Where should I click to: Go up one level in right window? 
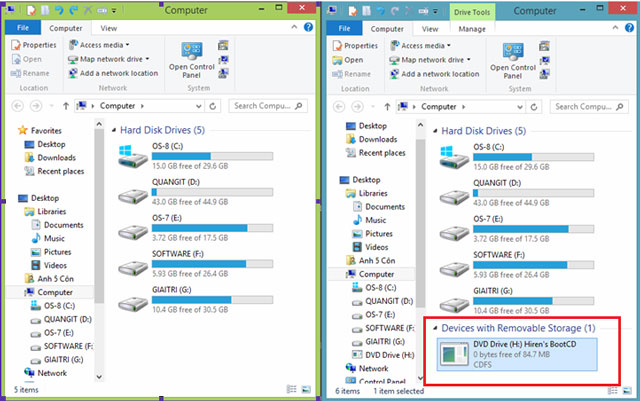pos(387,107)
